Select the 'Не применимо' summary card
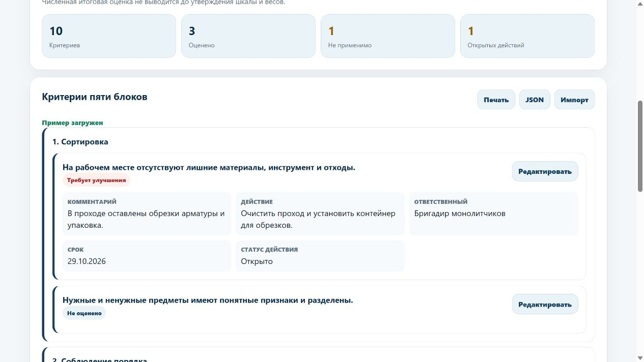This screenshot has height=362, width=644. point(388,36)
